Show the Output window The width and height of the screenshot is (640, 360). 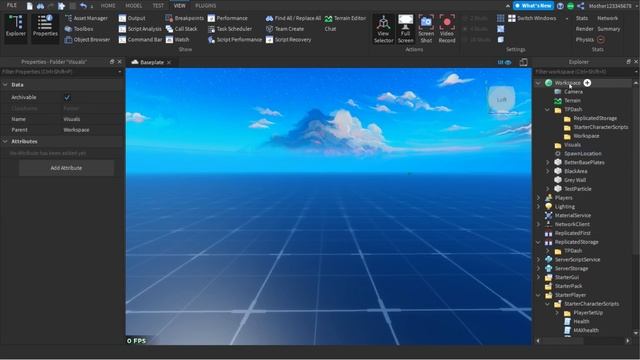[132, 18]
